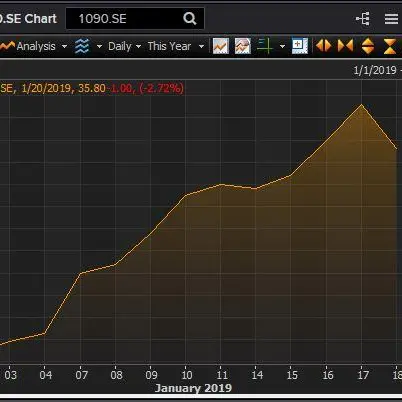Click the expand horizontally arrows icon
This screenshot has width=402, height=402.
[323, 46]
